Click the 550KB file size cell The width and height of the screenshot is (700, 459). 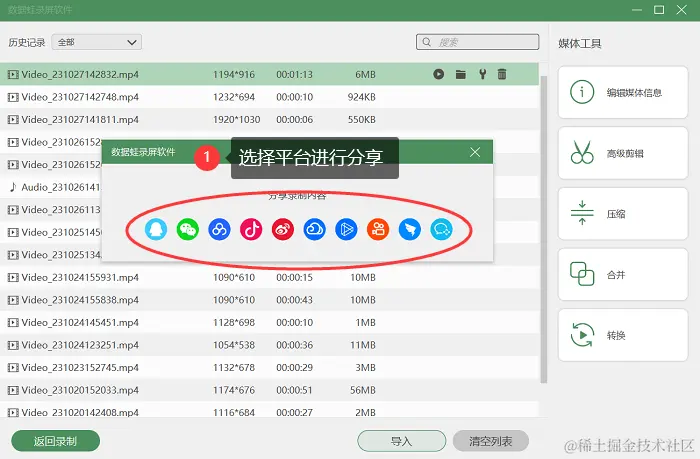click(362, 119)
